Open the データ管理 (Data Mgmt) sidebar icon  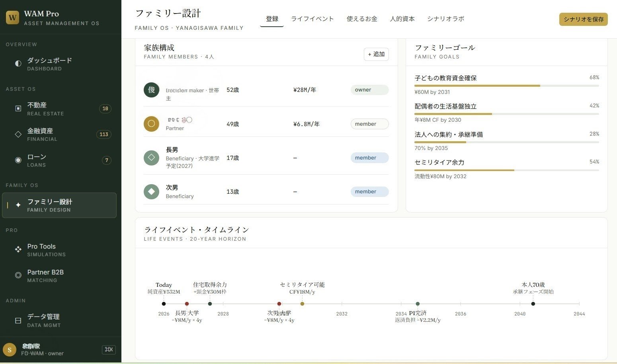point(18,320)
